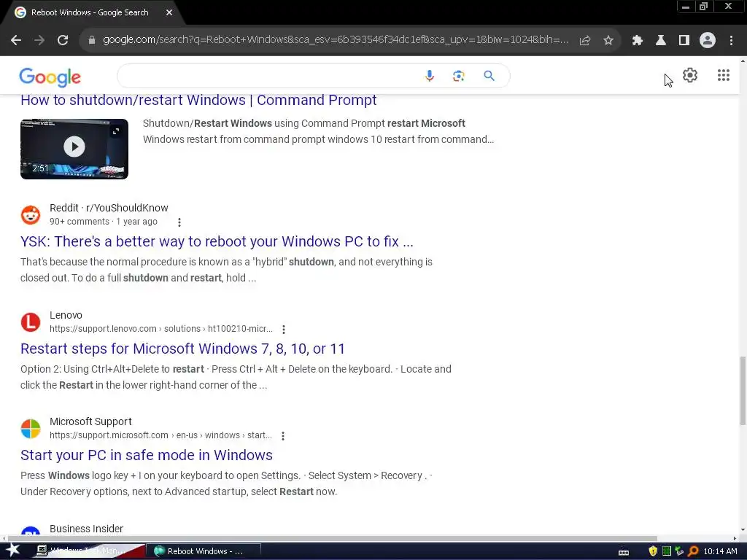Select Reboot Windows taskbar button

tap(204, 551)
